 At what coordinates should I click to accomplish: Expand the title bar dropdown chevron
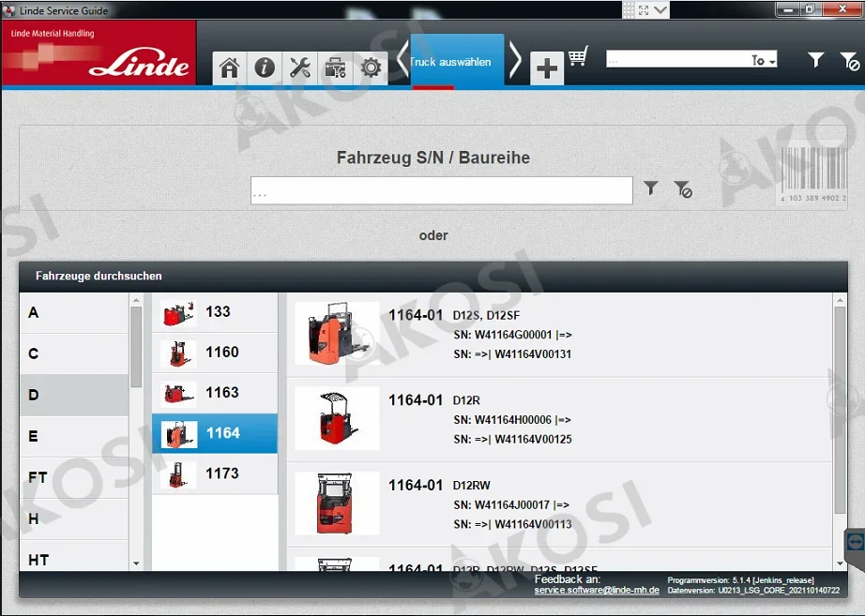(660, 10)
